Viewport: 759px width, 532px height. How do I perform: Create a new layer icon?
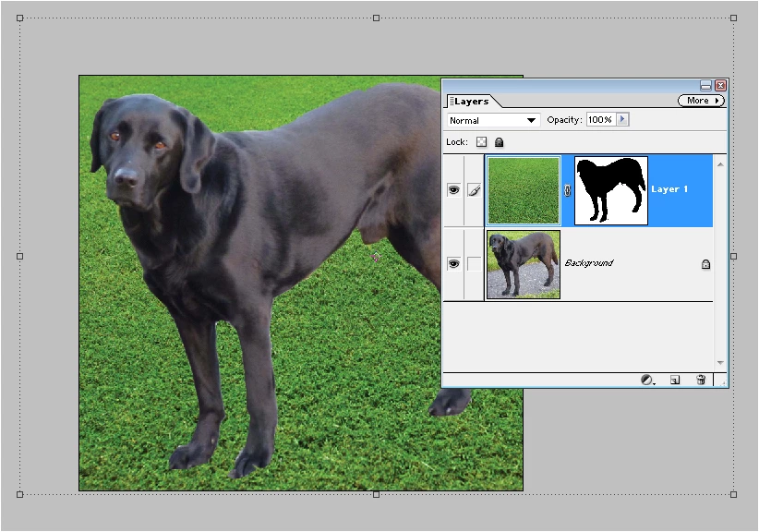(675, 380)
